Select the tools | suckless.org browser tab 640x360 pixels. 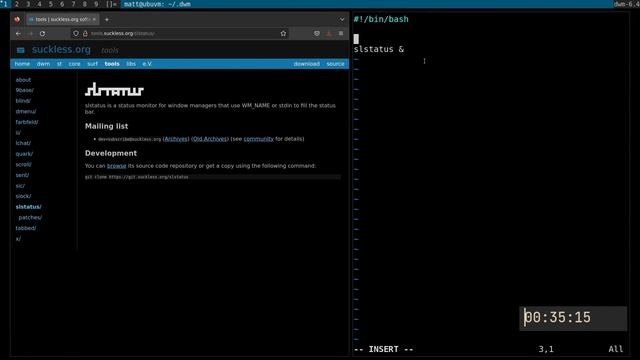pos(62,19)
